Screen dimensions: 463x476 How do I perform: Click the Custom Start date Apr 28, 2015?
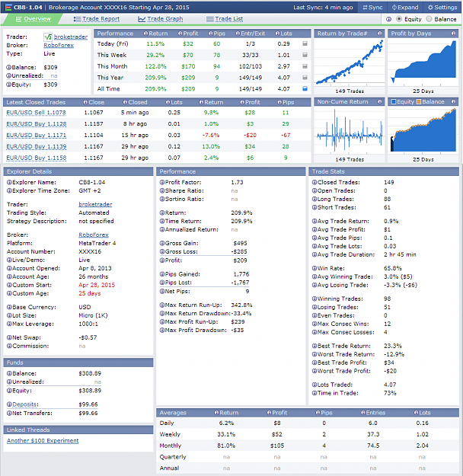click(x=97, y=285)
